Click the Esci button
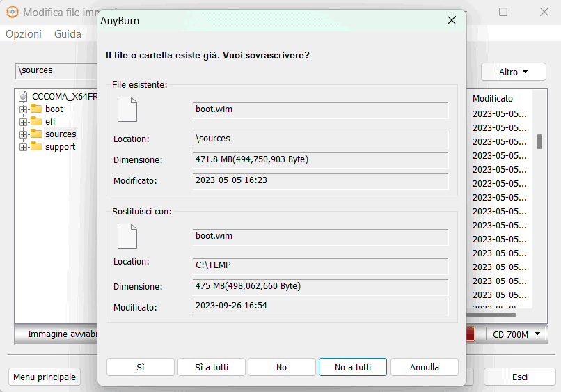 pos(519,377)
